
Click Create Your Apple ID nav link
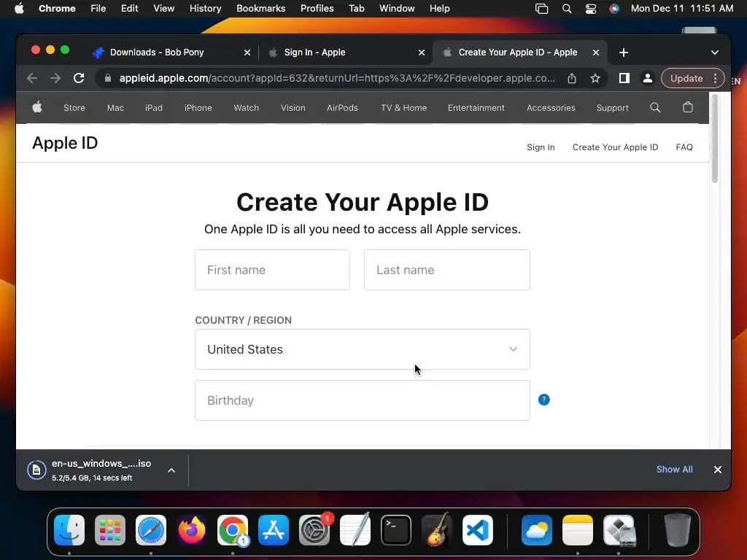(615, 147)
